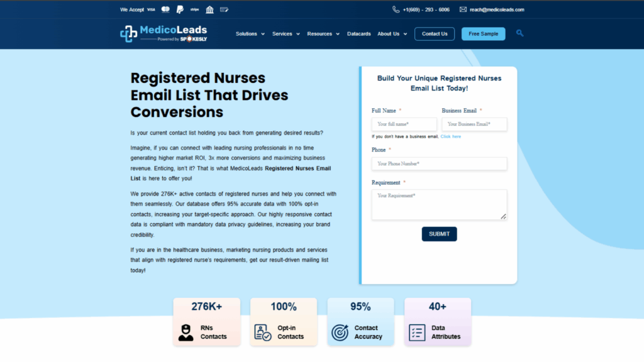The width and height of the screenshot is (644, 362).
Task: Click the PayPal payment icon
Action: (180, 9)
